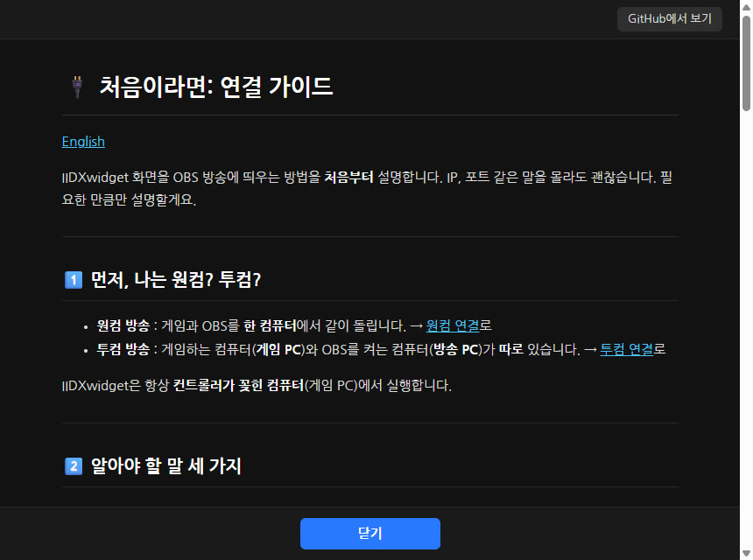Screen dimensions: 753x560
Task: Click the blue number 2 icon
Action: point(74,466)
